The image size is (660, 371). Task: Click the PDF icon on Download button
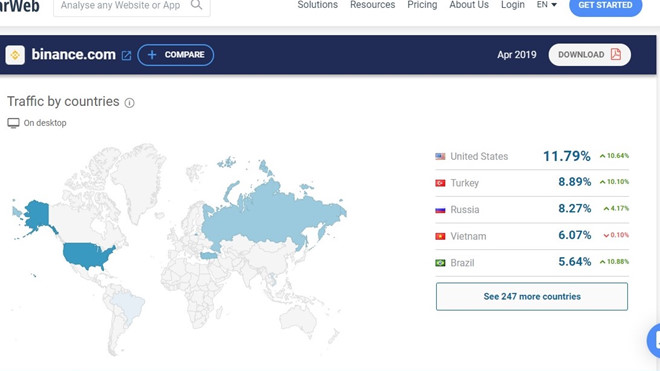pos(616,54)
